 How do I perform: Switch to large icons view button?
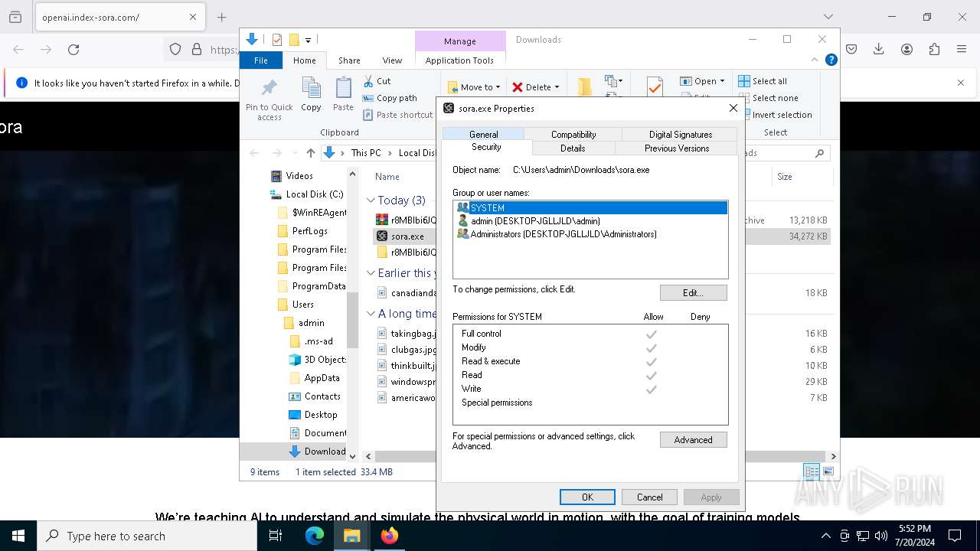click(x=828, y=472)
